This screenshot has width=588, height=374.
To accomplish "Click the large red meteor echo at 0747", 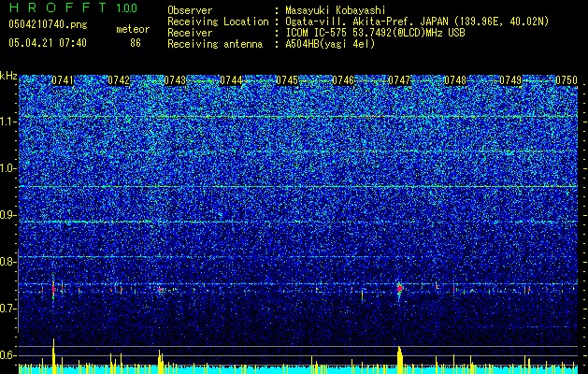I will click(400, 289).
